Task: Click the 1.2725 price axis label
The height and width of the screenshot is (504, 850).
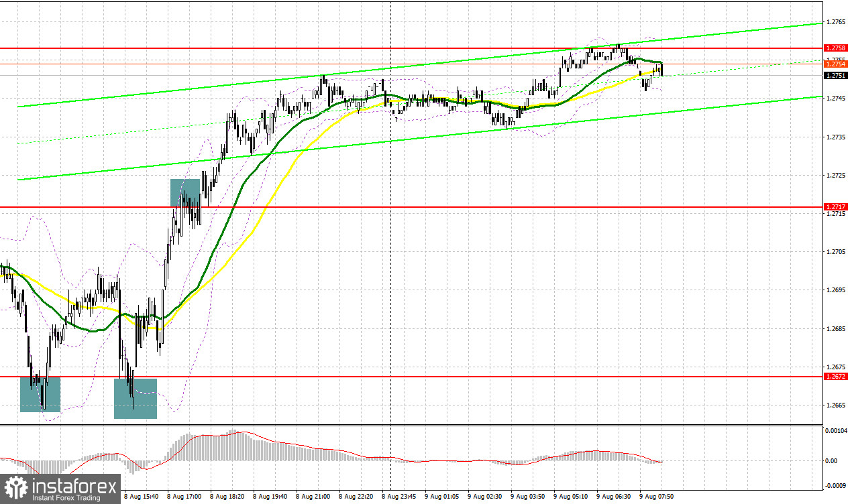Action: [x=836, y=175]
